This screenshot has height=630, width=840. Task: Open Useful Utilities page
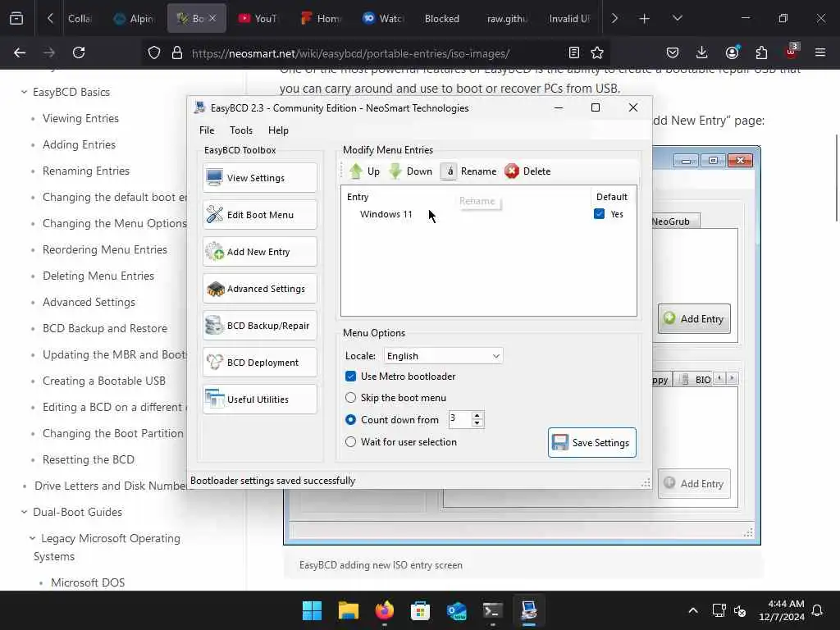pyautogui.click(x=260, y=399)
